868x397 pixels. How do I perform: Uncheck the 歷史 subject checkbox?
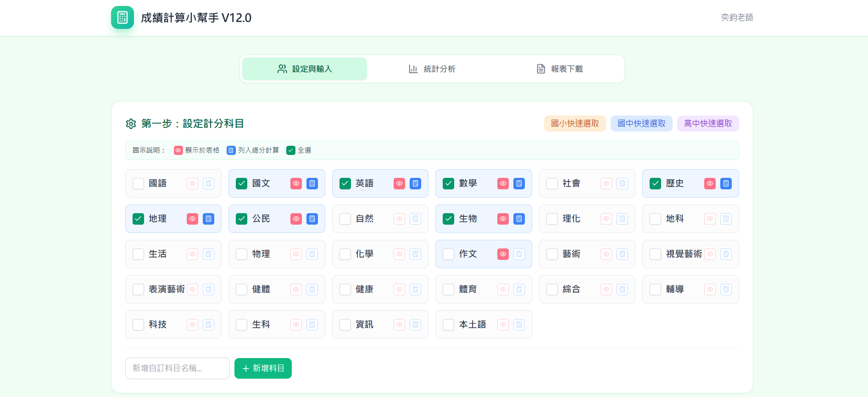[656, 183]
